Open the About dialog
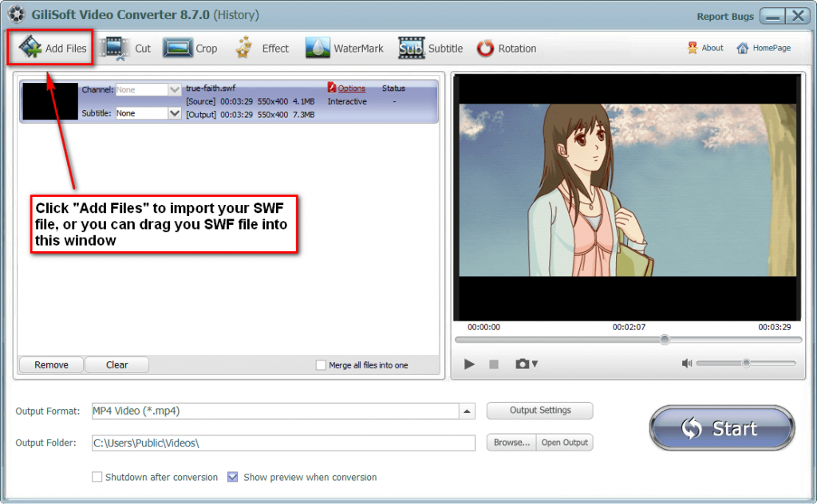This screenshot has width=817, height=504. pyautogui.click(x=705, y=48)
